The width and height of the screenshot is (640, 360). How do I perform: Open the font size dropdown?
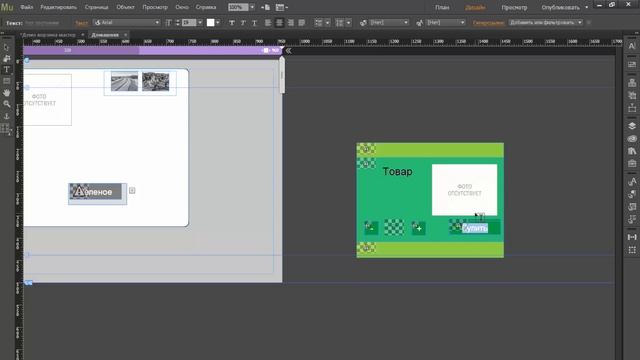pos(200,23)
